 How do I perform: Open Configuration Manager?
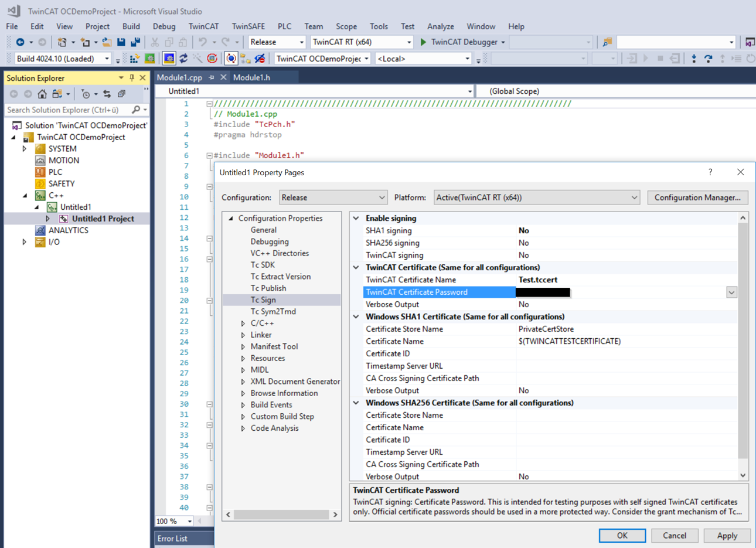pos(697,198)
